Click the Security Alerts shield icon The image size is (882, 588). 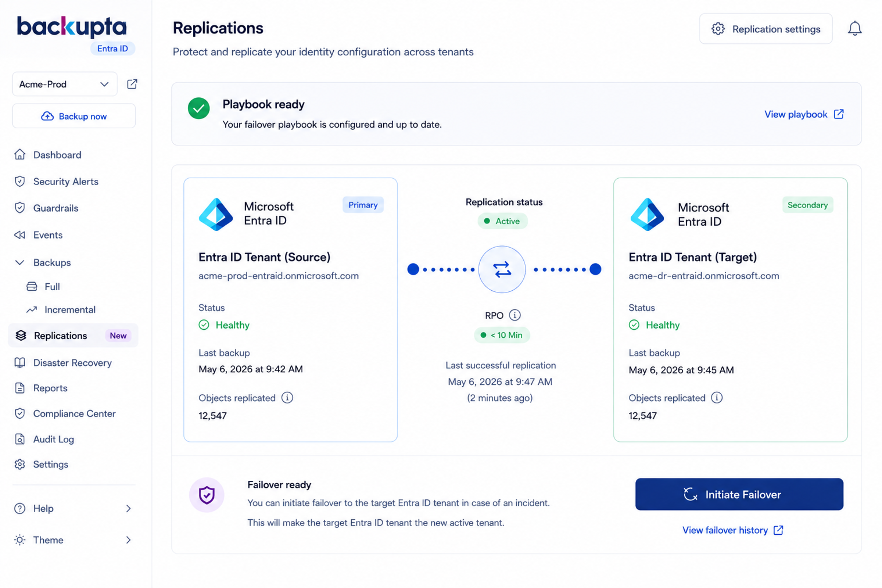pos(20,182)
